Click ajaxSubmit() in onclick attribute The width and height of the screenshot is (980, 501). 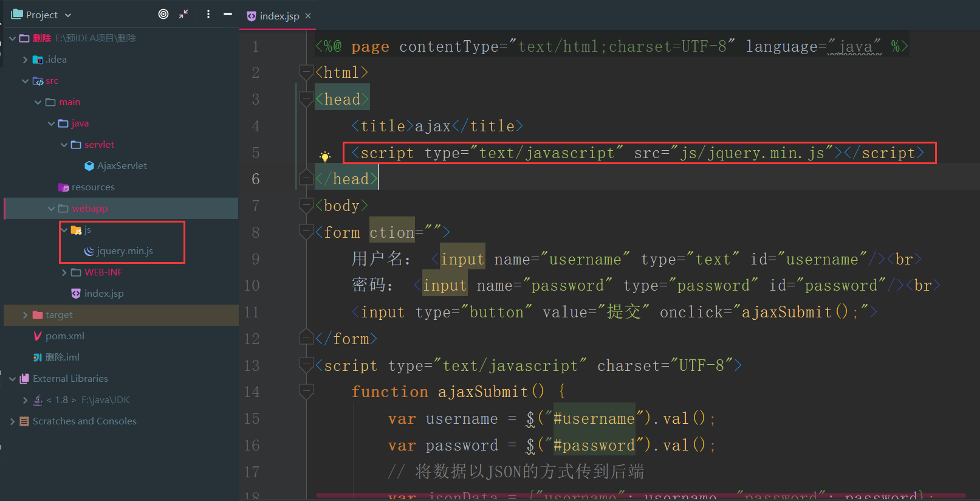click(x=795, y=312)
